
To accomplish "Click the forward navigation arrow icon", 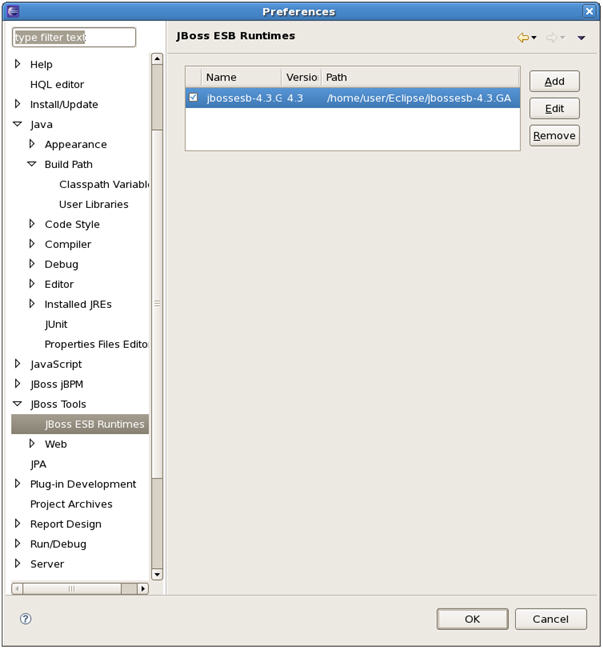I will [x=550, y=38].
